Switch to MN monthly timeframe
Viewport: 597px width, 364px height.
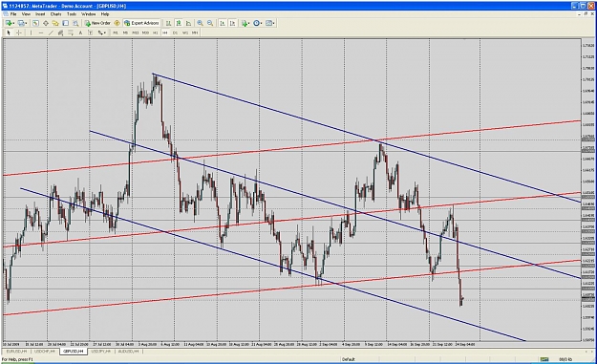click(x=195, y=32)
